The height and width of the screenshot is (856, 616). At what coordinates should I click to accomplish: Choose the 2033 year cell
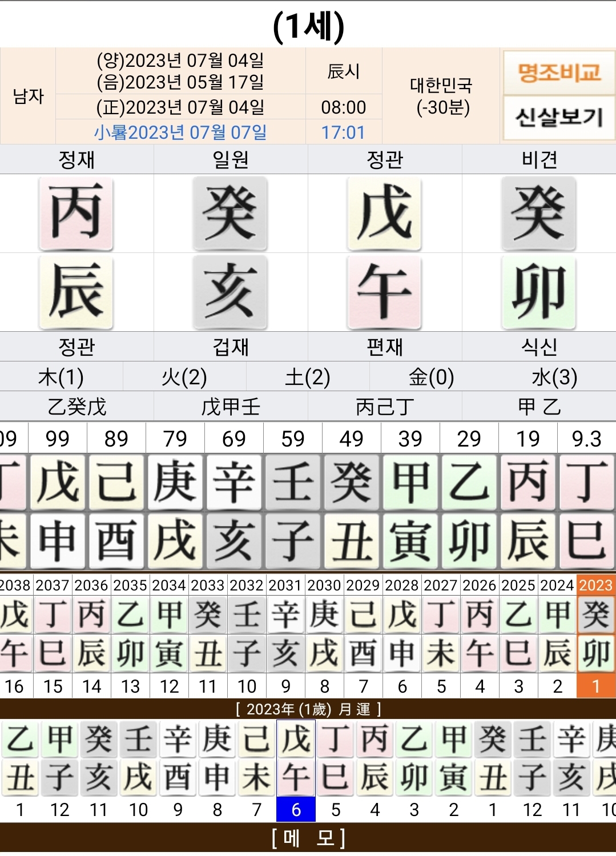click(208, 585)
